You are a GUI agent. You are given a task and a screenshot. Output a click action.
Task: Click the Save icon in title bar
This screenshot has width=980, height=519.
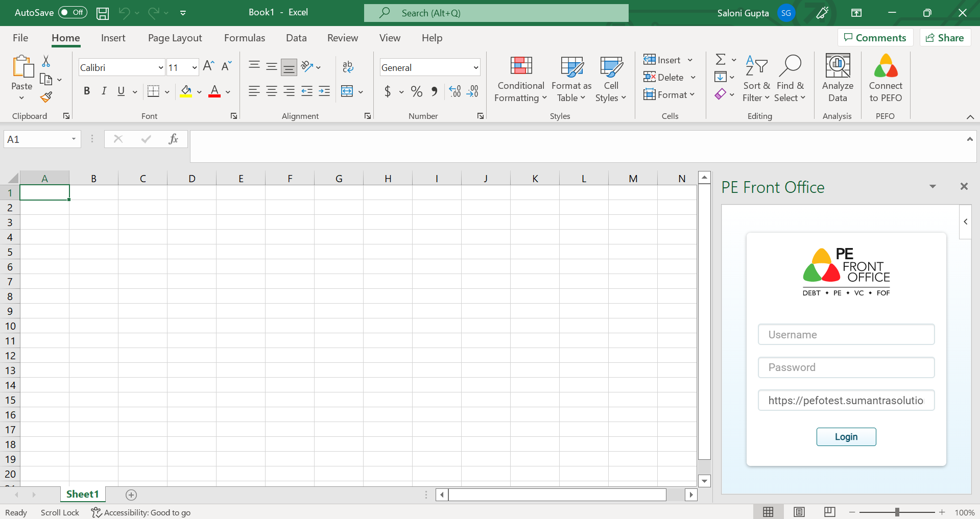[x=103, y=13]
